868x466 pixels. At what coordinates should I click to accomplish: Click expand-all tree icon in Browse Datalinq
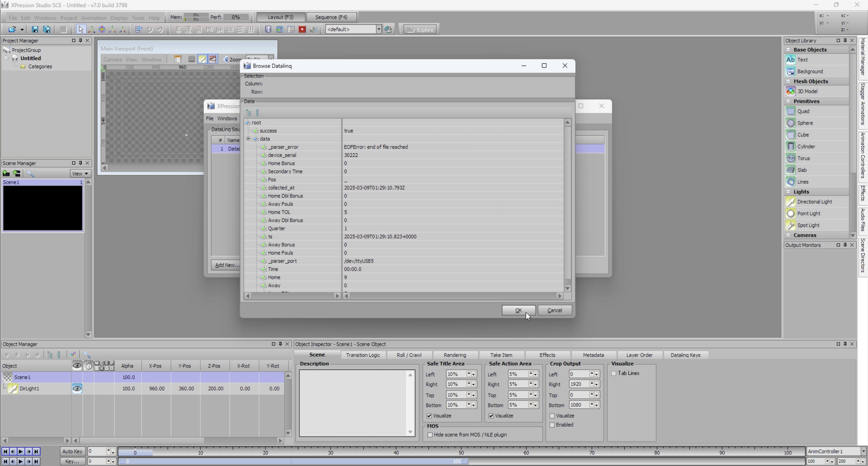(248, 113)
